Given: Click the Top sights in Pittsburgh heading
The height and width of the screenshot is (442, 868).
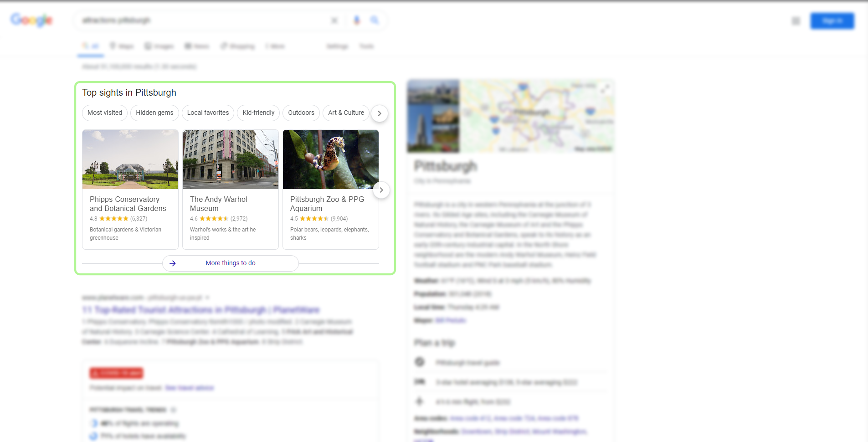Looking at the screenshot, I should 129,93.
